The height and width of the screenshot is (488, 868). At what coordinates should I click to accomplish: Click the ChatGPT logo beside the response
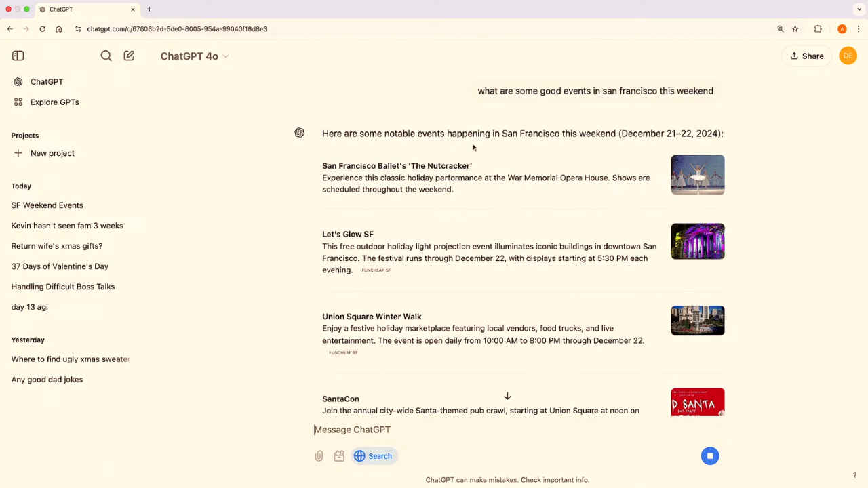(x=300, y=133)
